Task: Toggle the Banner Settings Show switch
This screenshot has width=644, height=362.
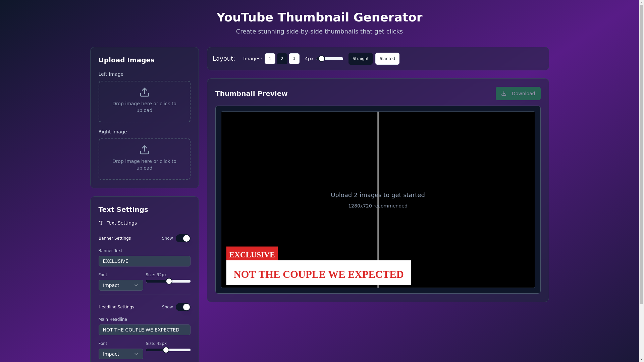Action: [183, 238]
